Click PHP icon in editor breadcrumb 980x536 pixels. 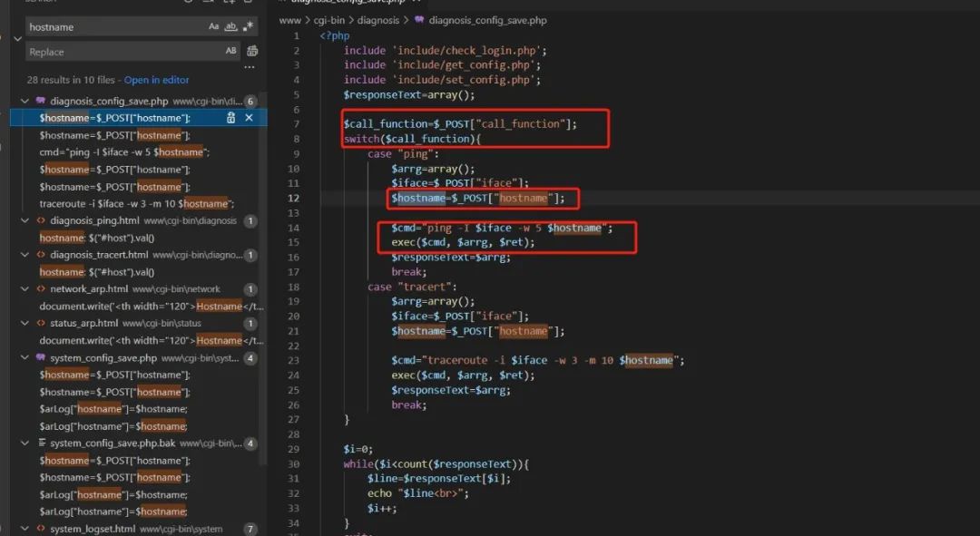[419, 20]
